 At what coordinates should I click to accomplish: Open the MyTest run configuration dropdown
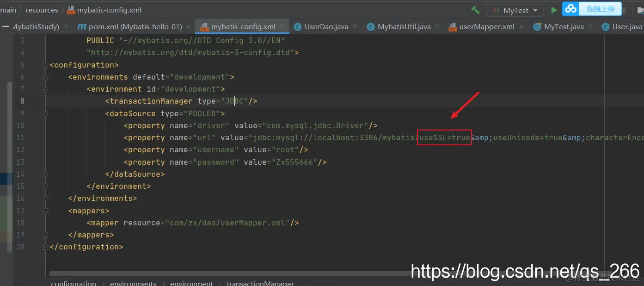515,10
